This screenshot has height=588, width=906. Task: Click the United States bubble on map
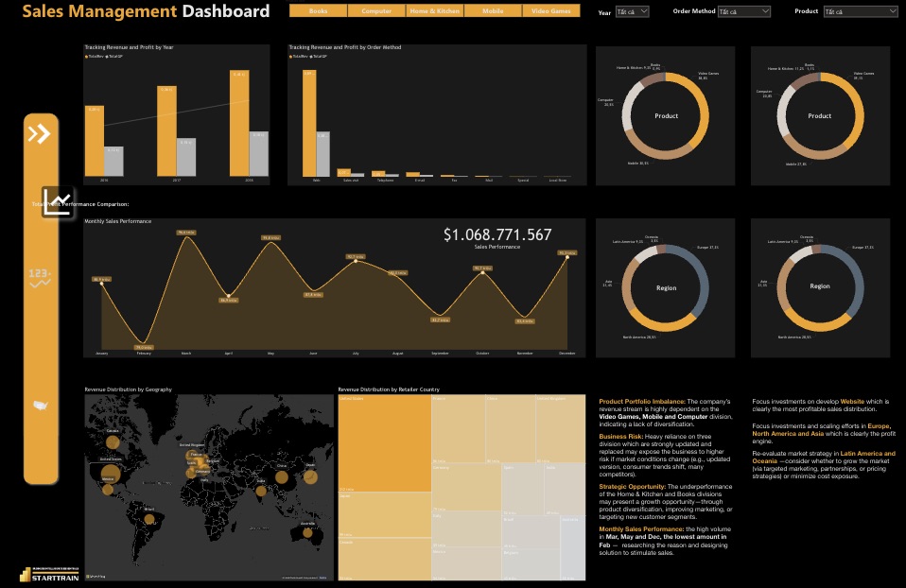click(x=111, y=473)
